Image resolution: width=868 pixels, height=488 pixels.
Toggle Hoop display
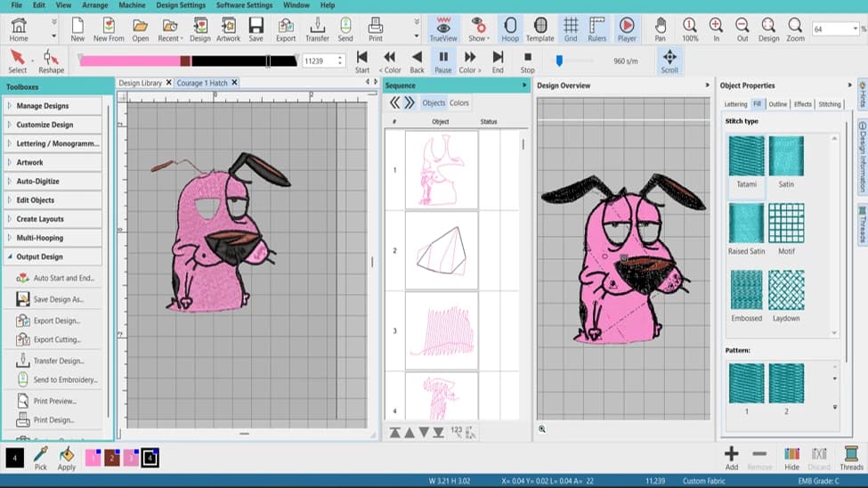coord(510,29)
